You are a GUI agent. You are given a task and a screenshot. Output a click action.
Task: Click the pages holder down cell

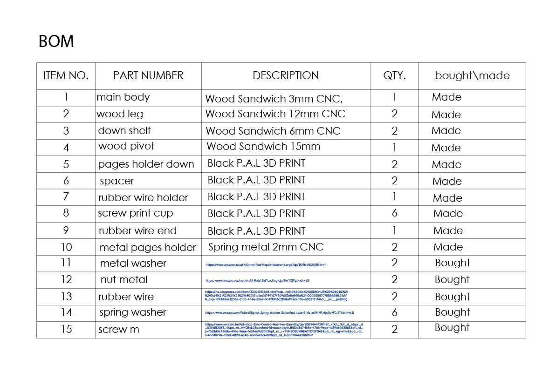[x=146, y=164]
